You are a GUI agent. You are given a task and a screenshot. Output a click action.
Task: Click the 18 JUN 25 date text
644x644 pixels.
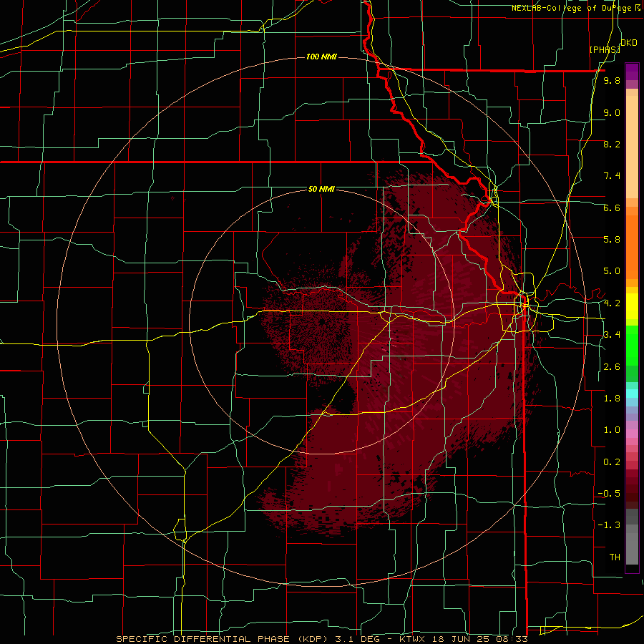tap(459, 639)
